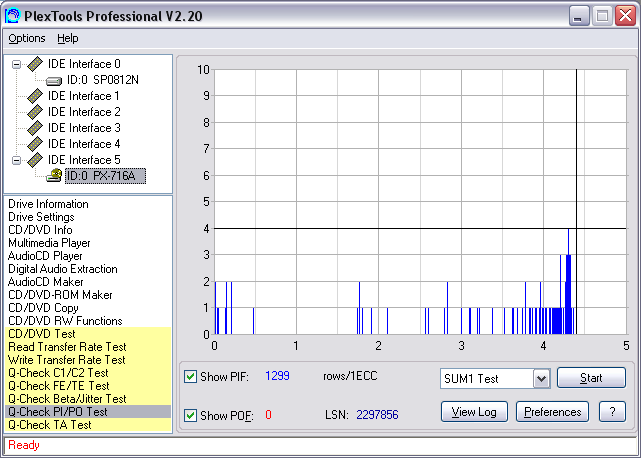Select Q-Check PI/PO Test
The height and width of the screenshot is (458, 641).
coord(88,412)
